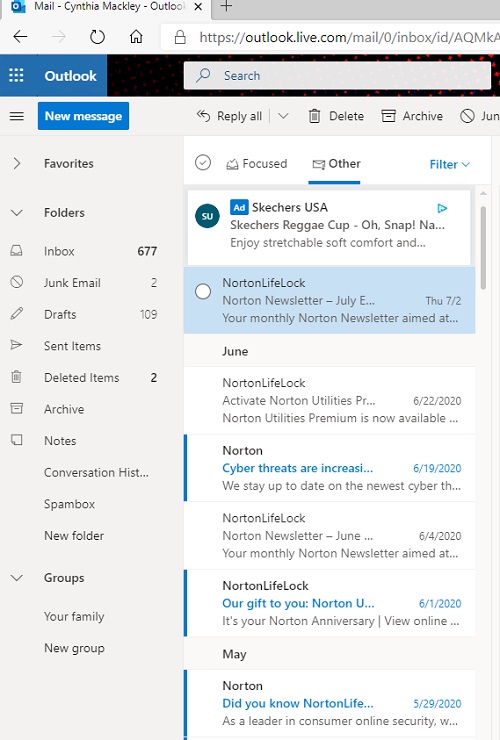Click the Outlook favicon in browser tab

tap(18, 7)
